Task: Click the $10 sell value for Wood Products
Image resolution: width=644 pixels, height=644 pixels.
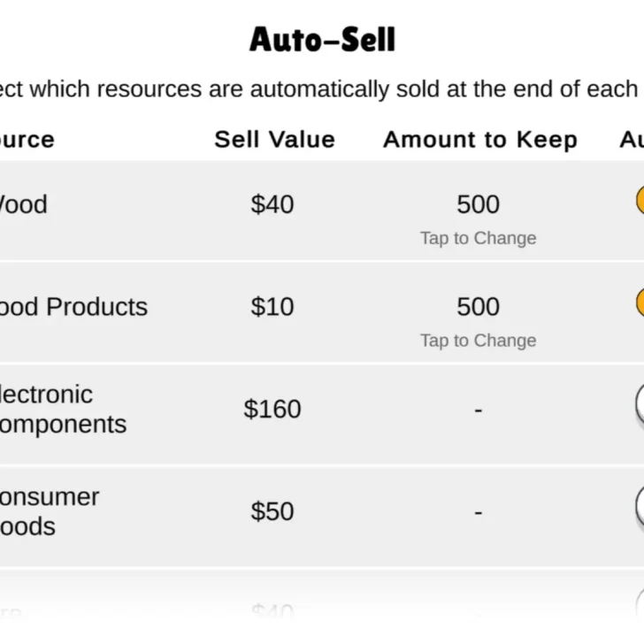Action: 272,307
